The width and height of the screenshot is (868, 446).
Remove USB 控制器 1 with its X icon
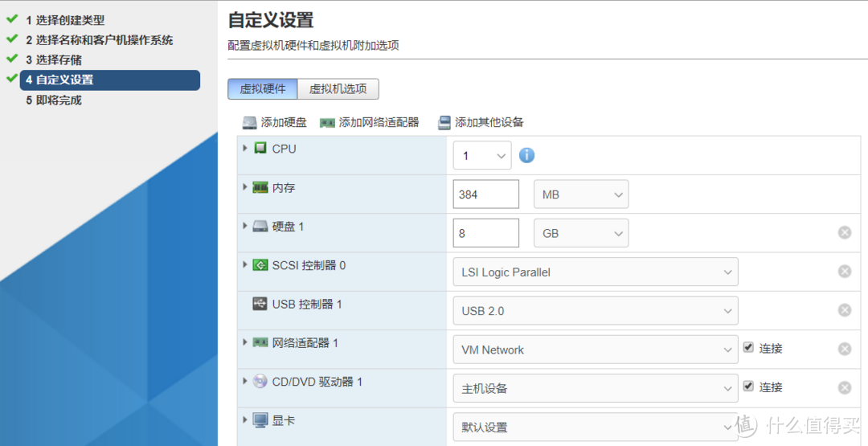844,310
